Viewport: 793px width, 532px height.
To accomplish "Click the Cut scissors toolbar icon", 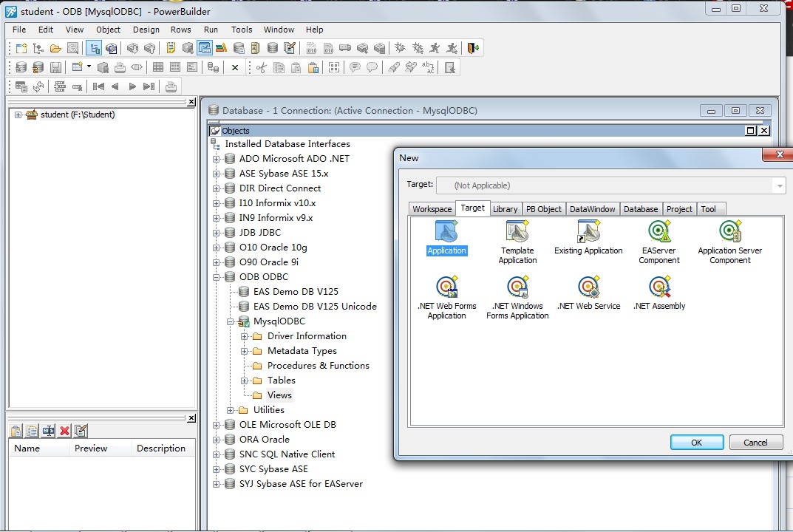I will point(262,67).
